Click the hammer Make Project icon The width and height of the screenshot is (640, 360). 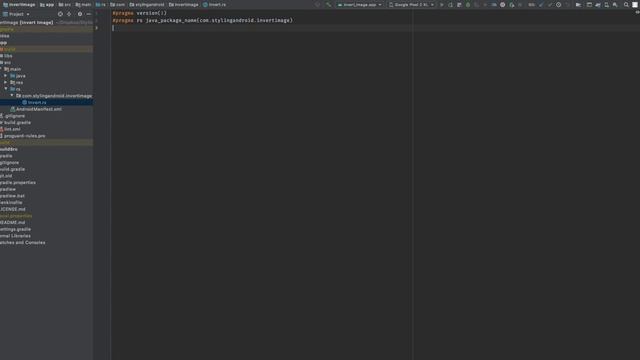tap(329, 5)
